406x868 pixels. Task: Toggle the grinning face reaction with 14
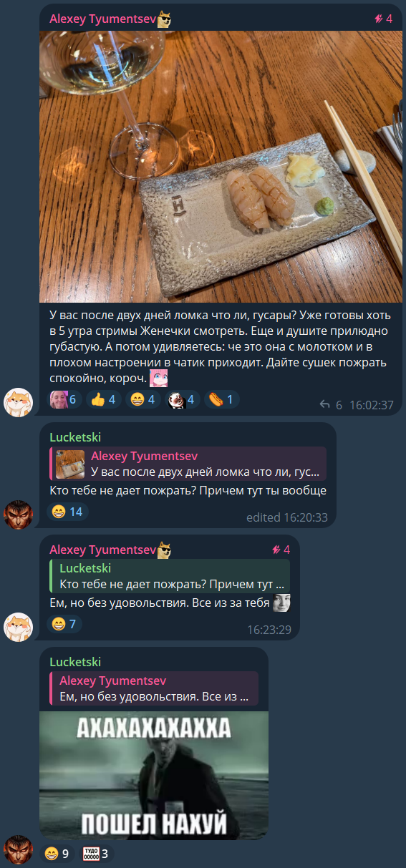[x=68, y=512]
